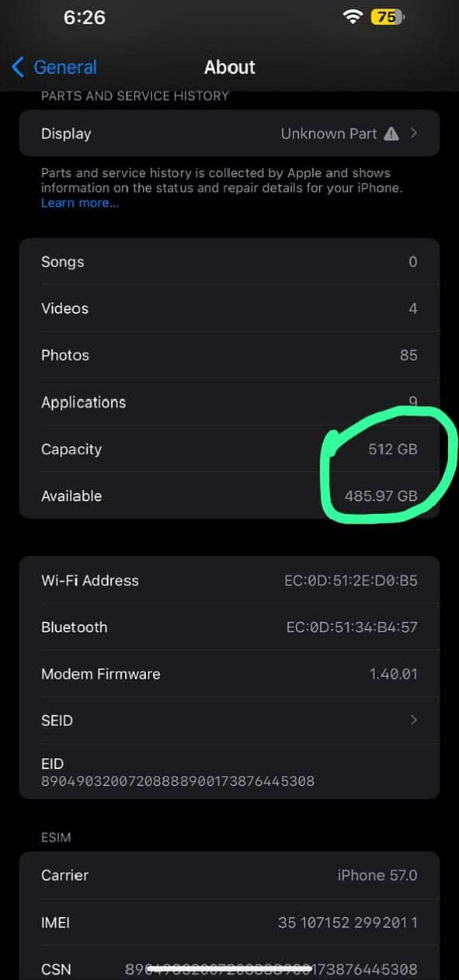459x980 pixels.
Task: Select the Videos row
Action: (x=229, y=308)
